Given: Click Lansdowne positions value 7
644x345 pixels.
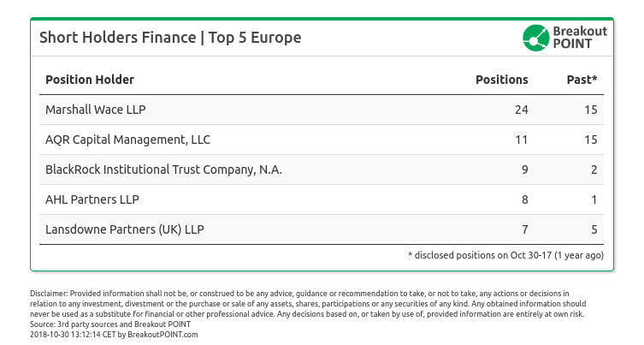Looking at the screenshot, I should [x=524, y=229].
